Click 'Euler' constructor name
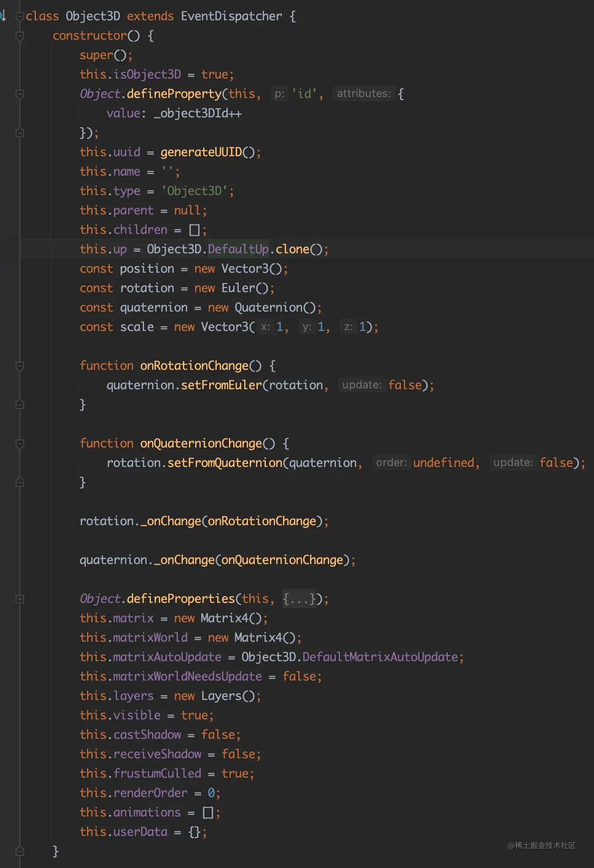Viewport: 594px width, 868px height. tap(238, 288)
